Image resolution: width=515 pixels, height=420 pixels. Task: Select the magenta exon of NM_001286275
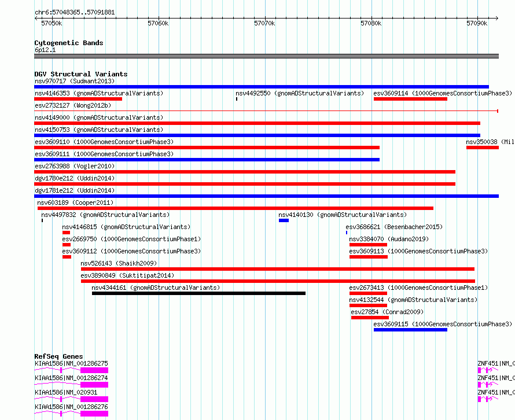[x=94, y=370]
